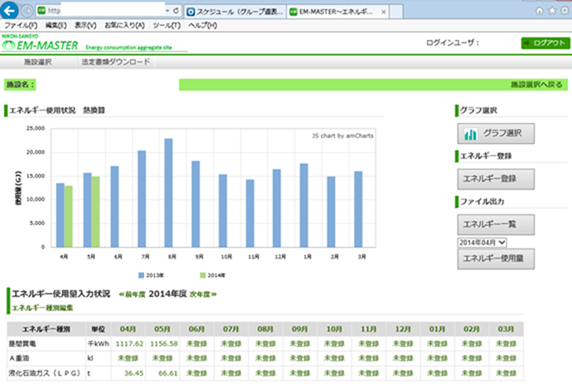This screenshot has height=388, width=572.
Task: Click the エネルギー種別編集 link
Action: [43, 308]
